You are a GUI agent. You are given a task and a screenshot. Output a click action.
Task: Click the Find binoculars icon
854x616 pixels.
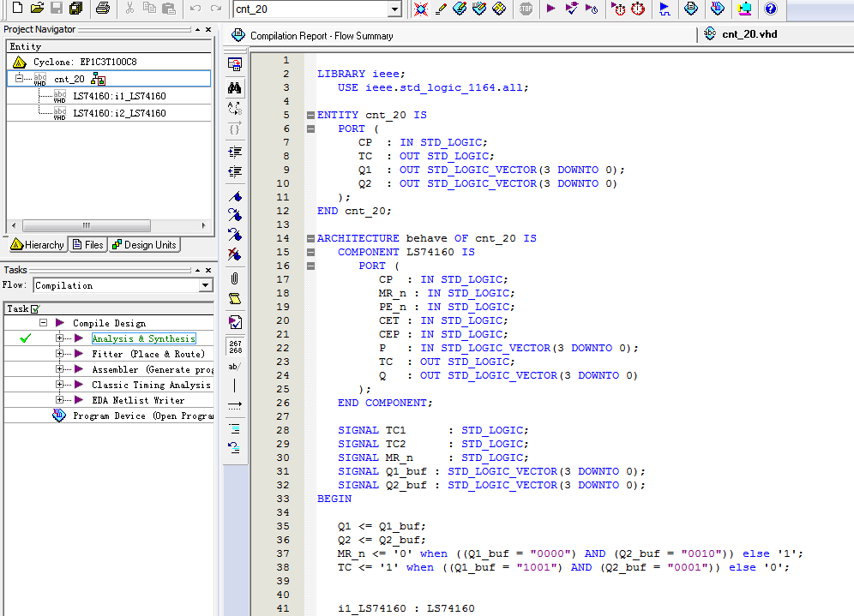pyautogui.click(x=235, y=87)
